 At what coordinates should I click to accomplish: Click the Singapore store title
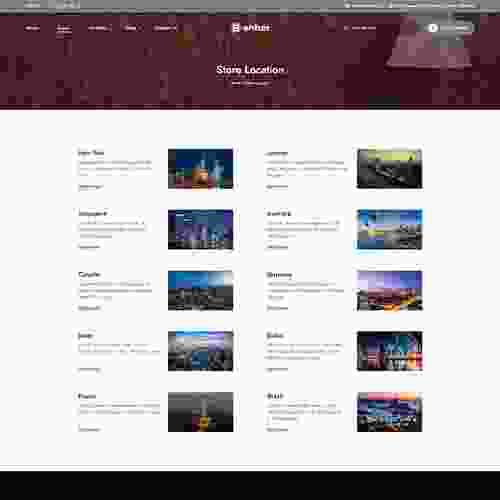[92, 213]
